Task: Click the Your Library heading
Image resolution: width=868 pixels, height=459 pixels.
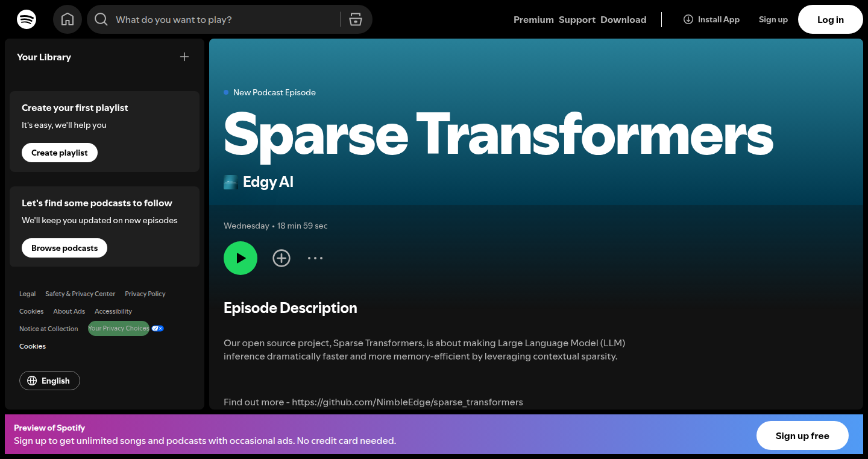Action: tap(44, 57)
